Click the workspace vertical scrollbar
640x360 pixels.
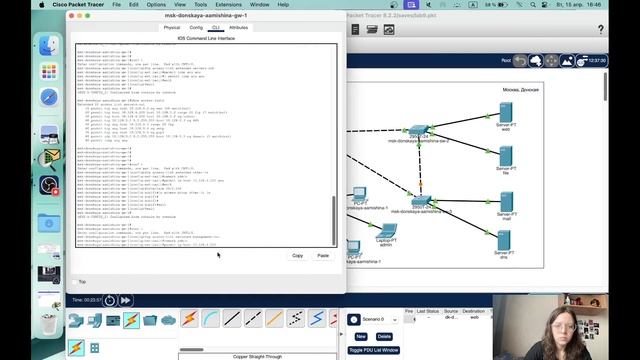click(605, 87)
